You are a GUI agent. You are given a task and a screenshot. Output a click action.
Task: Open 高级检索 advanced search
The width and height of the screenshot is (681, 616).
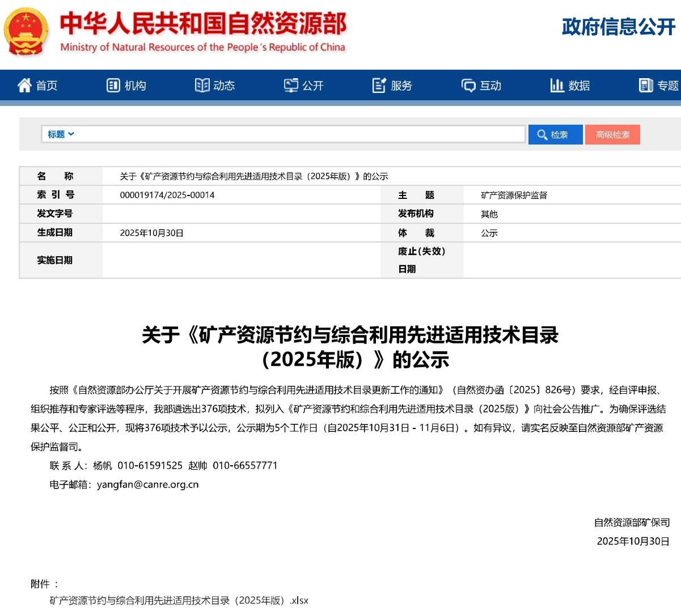pyautogui.click(x=612, y=134)
